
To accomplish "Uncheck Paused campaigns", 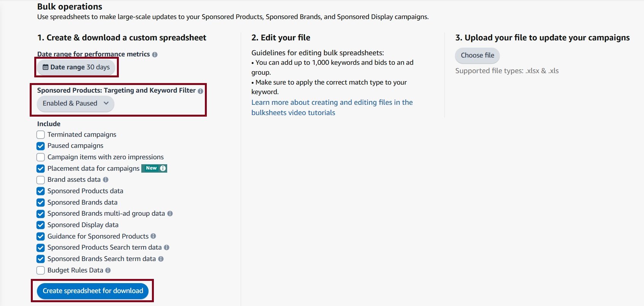I will pyautogui.click(x=40, y=146).
